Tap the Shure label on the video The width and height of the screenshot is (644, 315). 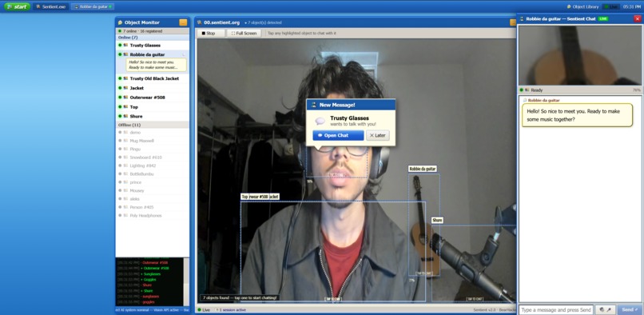[x=437, y=221]
